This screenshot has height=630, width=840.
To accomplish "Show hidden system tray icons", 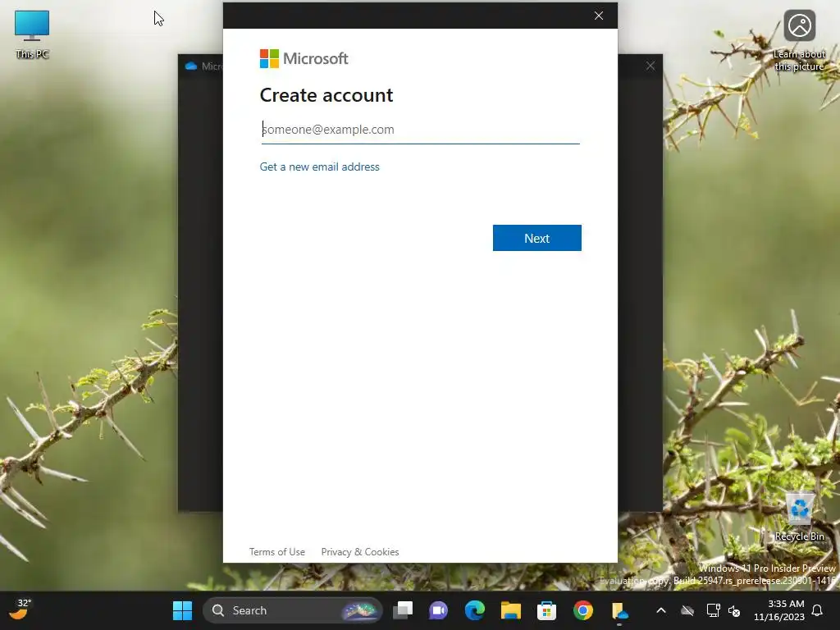I will (661, 610).
